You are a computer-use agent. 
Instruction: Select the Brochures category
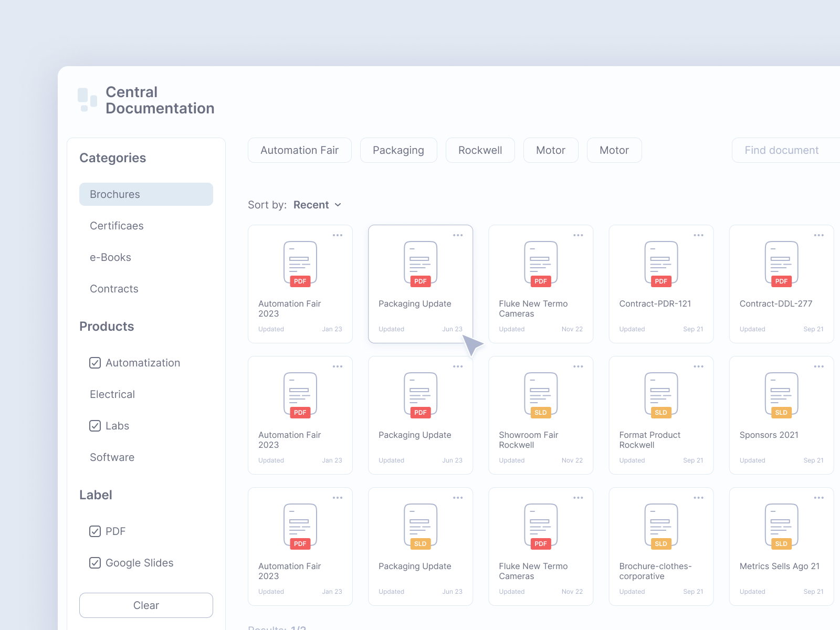coord(146,194)
